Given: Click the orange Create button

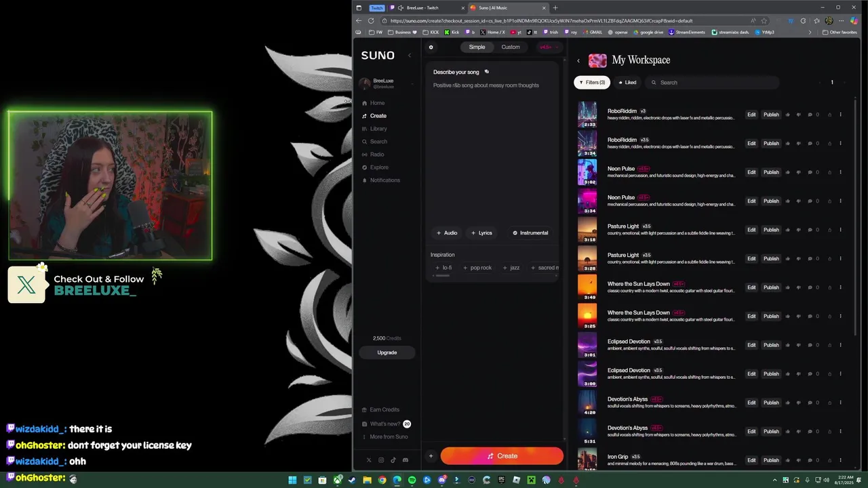Looking at the screenshot, I should click(x=502, y=456).
